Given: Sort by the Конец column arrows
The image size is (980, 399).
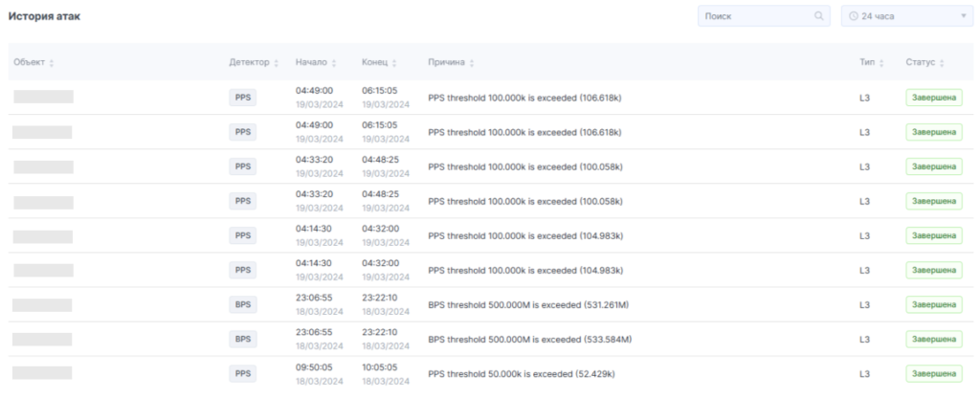Looking at the screenshot, I should (394, 62).
